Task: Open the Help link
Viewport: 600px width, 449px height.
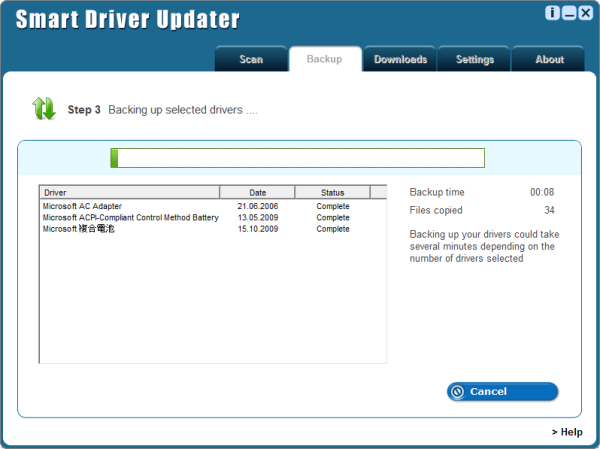Action: (567, 432)
